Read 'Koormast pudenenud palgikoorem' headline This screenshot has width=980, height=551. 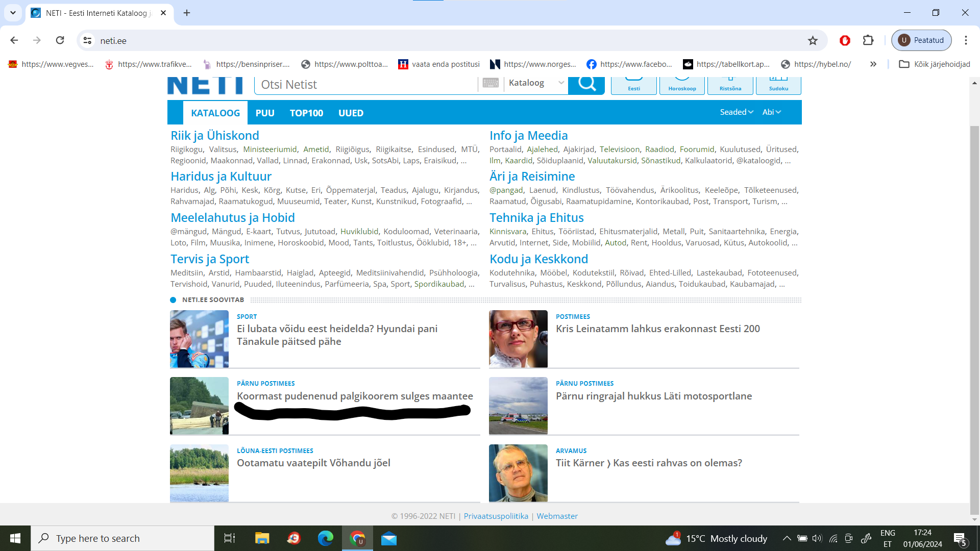[x=355, y=396]
